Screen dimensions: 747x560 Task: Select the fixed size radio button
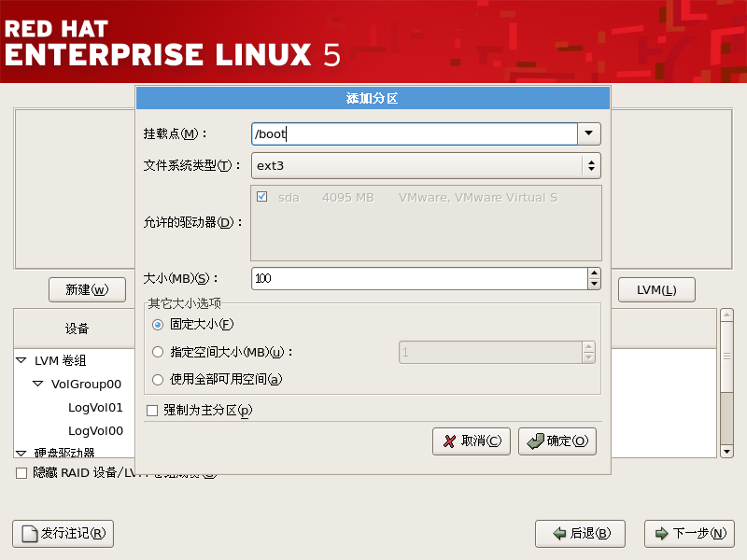pos(158,325)
